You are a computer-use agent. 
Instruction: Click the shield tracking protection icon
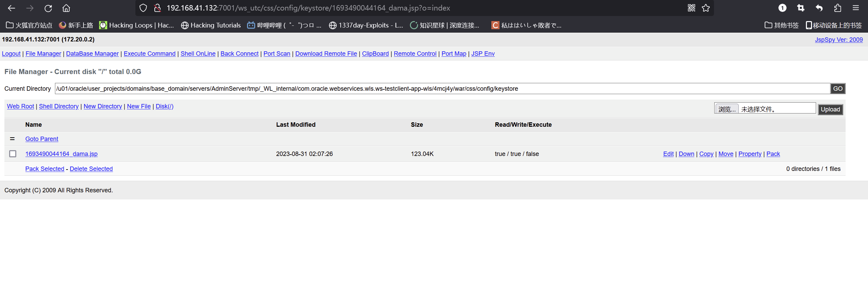point(143,8)
